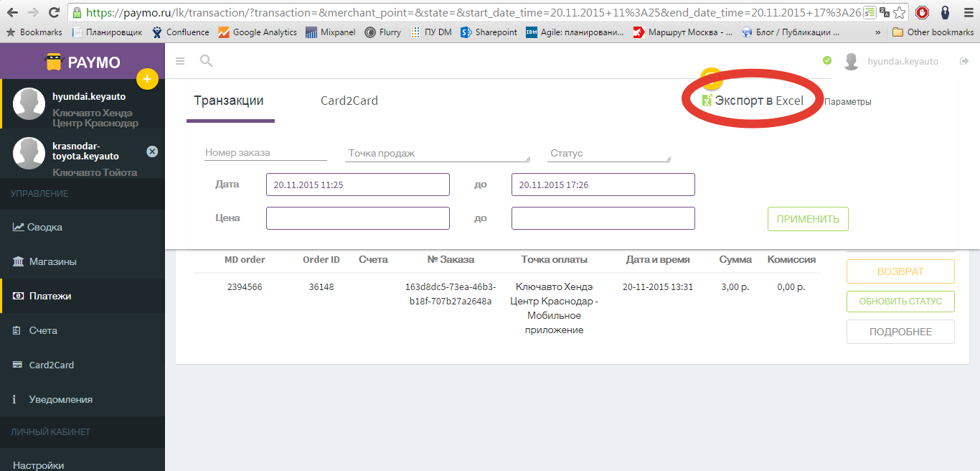980x471 pixels.
Task: Open Уведомления in the sidebar
Action: pyautogui.click(x=83, y=399)
